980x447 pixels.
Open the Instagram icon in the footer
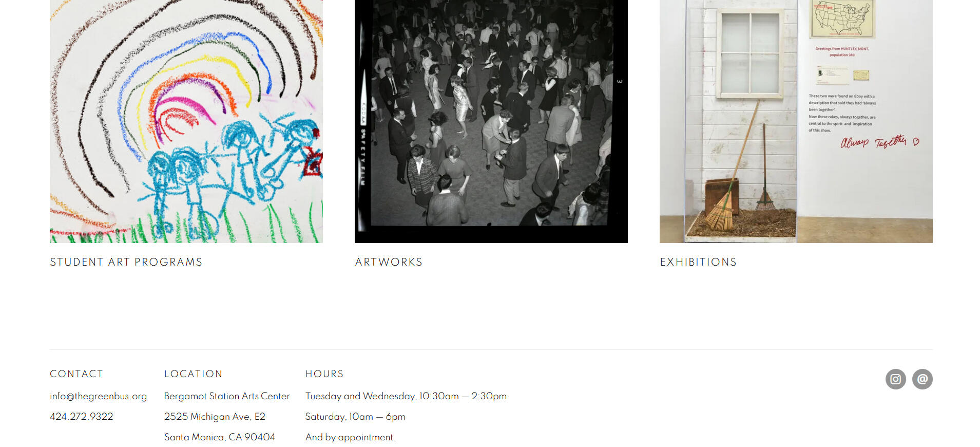click(895, 379)
